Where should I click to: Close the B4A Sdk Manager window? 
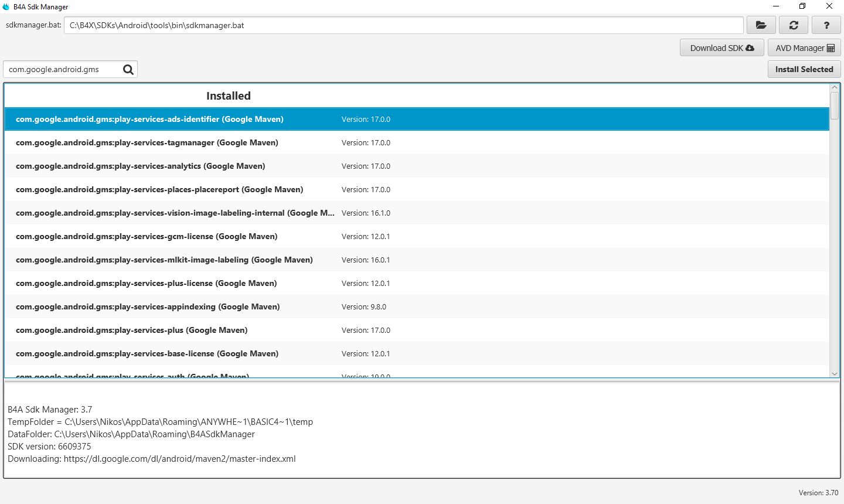click(829, 6)
